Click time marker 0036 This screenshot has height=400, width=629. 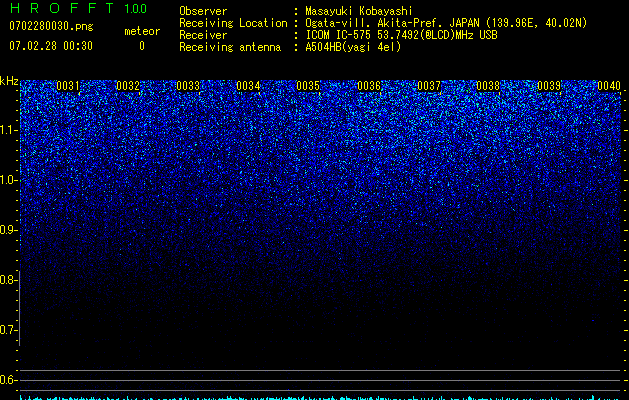tap(369, 86)
